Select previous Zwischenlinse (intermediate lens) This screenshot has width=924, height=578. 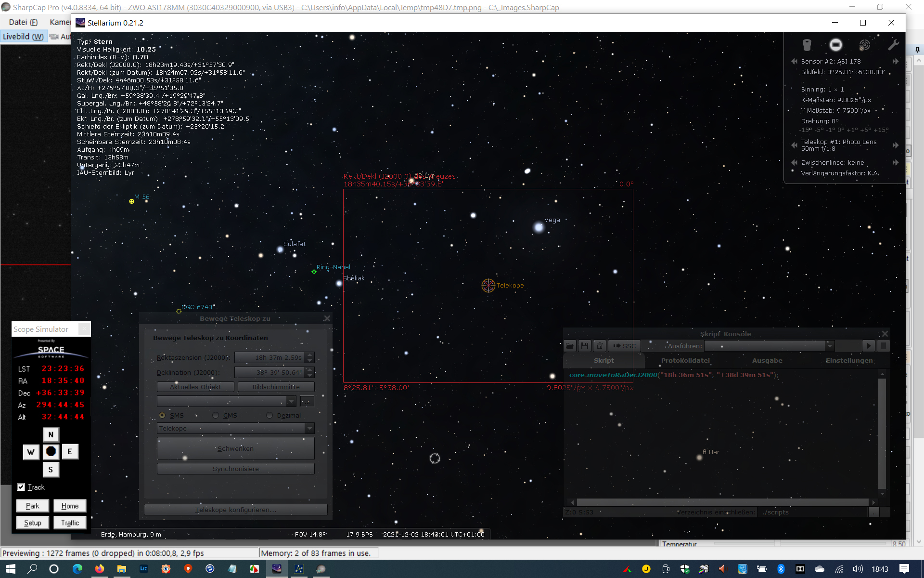(x=794, y=162)
